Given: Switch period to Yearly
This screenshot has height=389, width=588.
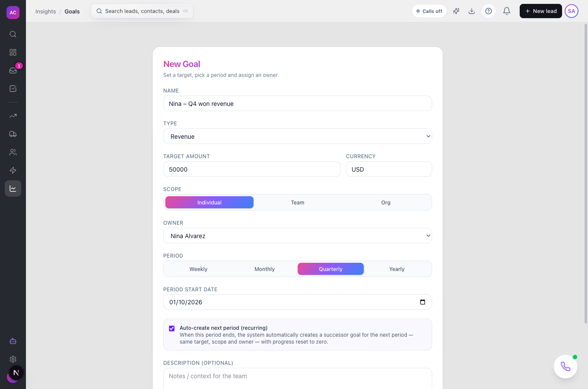Looking at the screenshot, I should pyautogui.click(x=397, y=269).
